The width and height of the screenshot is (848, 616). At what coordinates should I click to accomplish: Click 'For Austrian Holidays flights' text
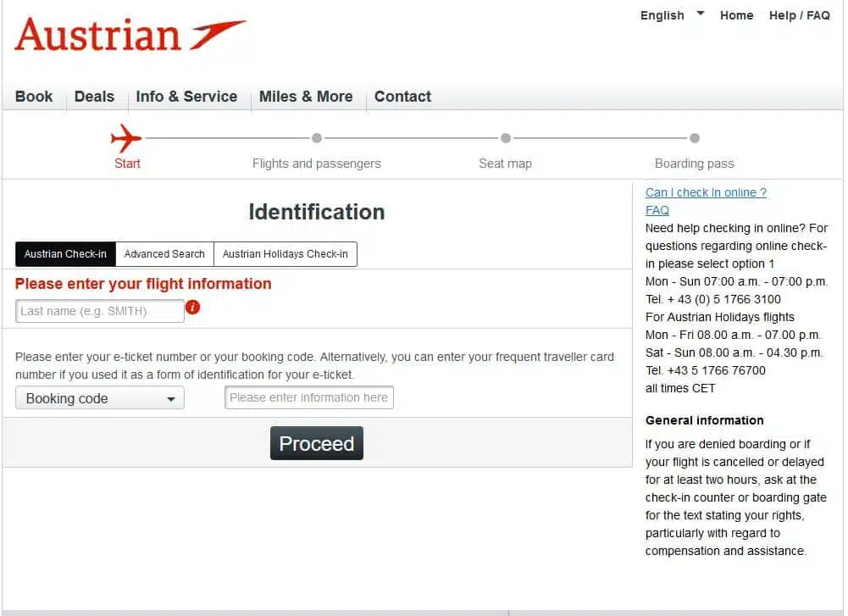(x=720, y=317)
